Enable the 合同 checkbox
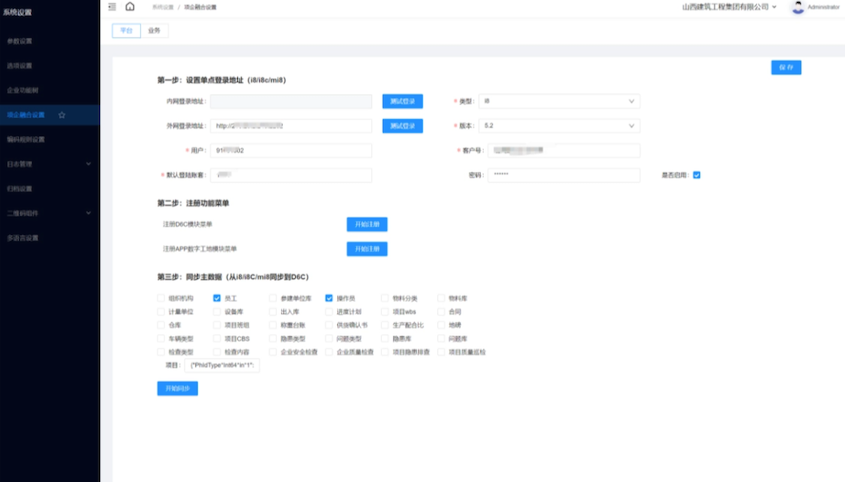845x482 pixels. coord(441,312)
